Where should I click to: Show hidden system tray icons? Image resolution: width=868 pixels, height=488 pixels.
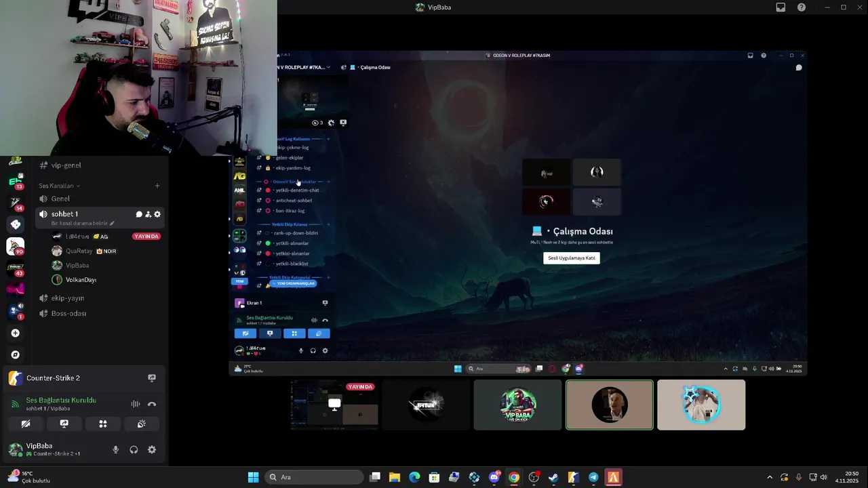click(769, 477)
